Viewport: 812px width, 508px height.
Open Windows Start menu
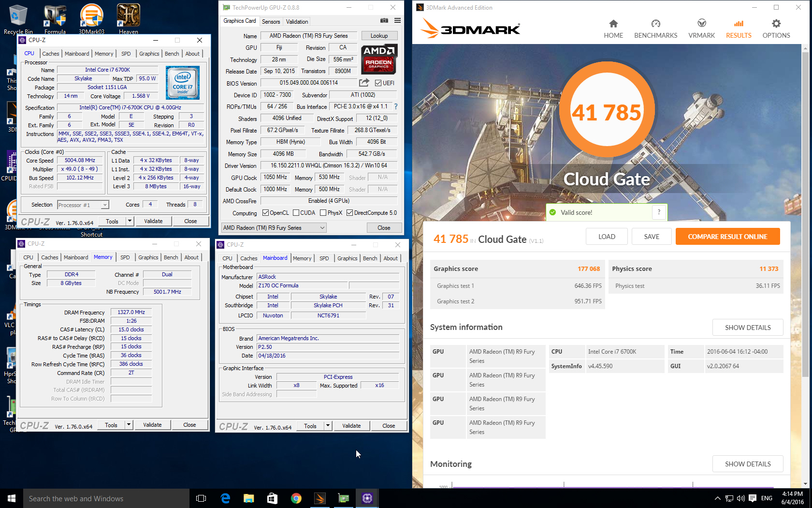[12, 498]
